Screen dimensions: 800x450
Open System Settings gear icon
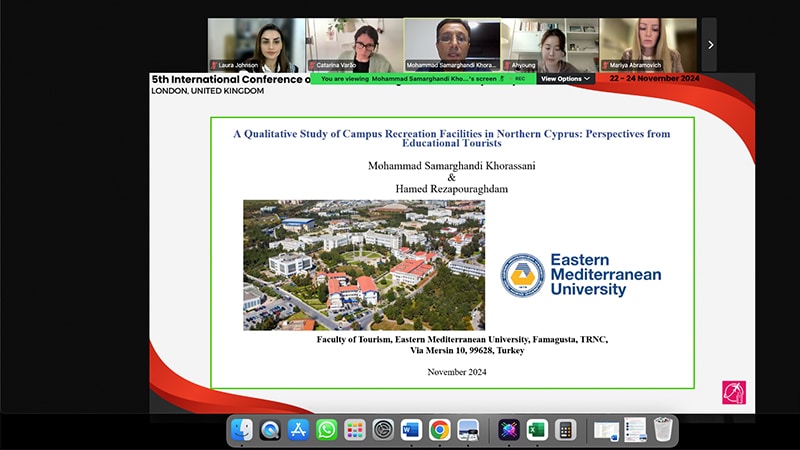coord(382,430)
